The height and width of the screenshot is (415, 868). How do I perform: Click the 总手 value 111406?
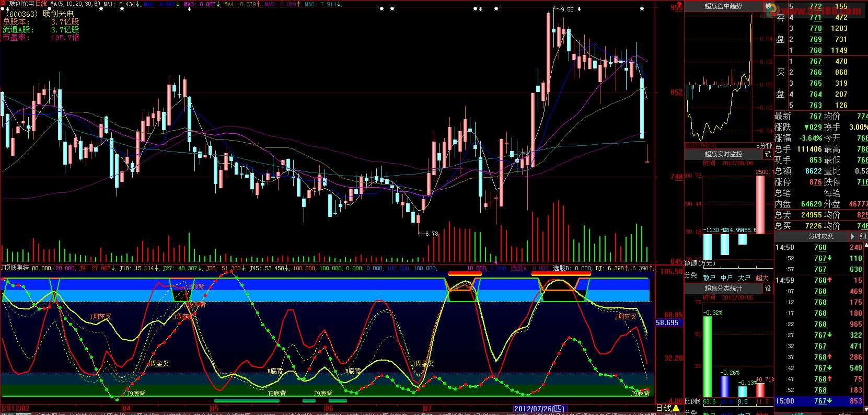[809, 149]
